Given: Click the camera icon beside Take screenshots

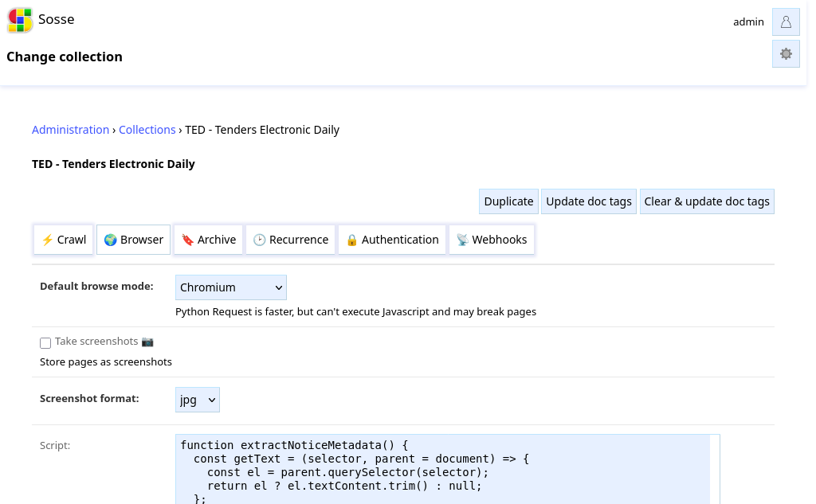Looking at the screenshot, I should [147, 342].
